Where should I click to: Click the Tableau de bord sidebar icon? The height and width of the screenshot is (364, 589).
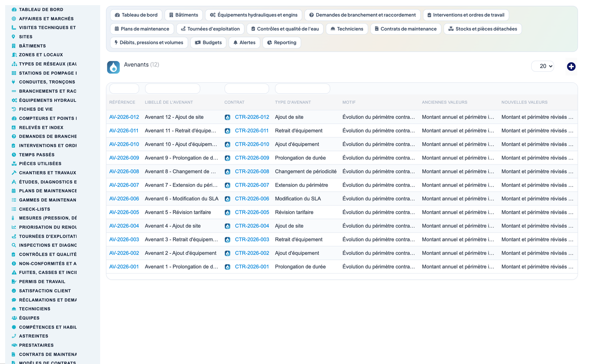coord(14,9)
